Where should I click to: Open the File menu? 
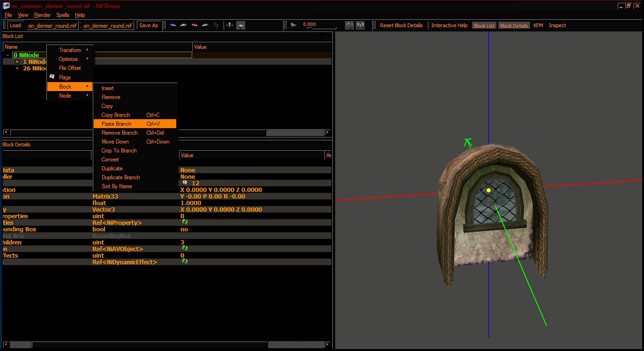point(8,15)
